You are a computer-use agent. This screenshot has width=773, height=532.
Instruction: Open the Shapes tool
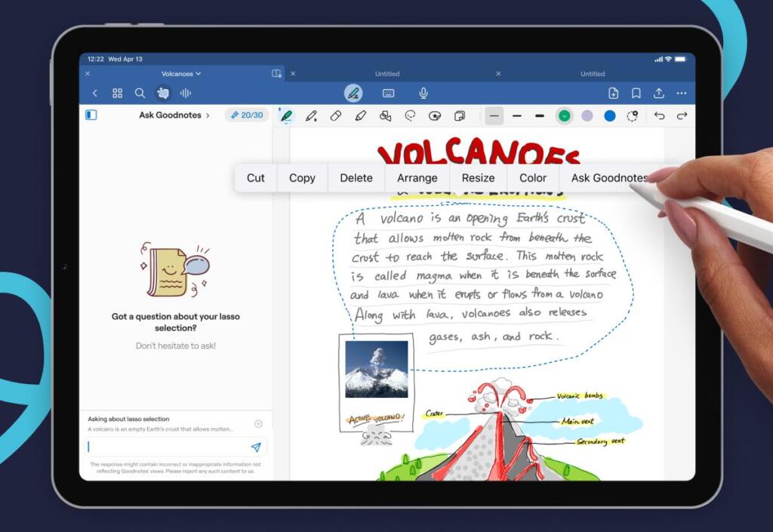coord(385,115)
